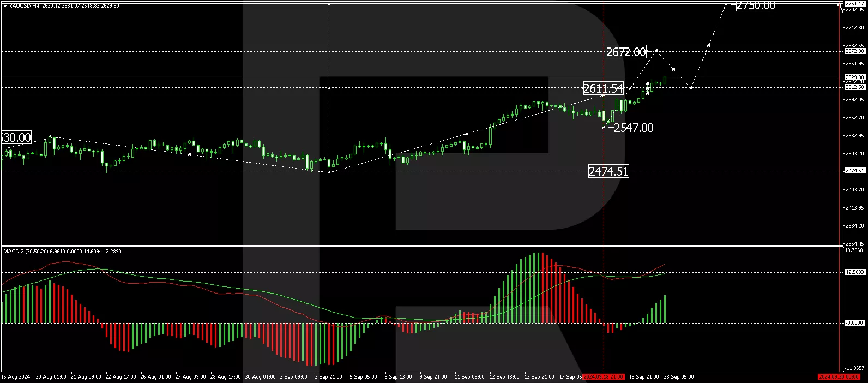Click the 12.5883 MACD level tag
This screenshot has width=868, height=383.
854,272
